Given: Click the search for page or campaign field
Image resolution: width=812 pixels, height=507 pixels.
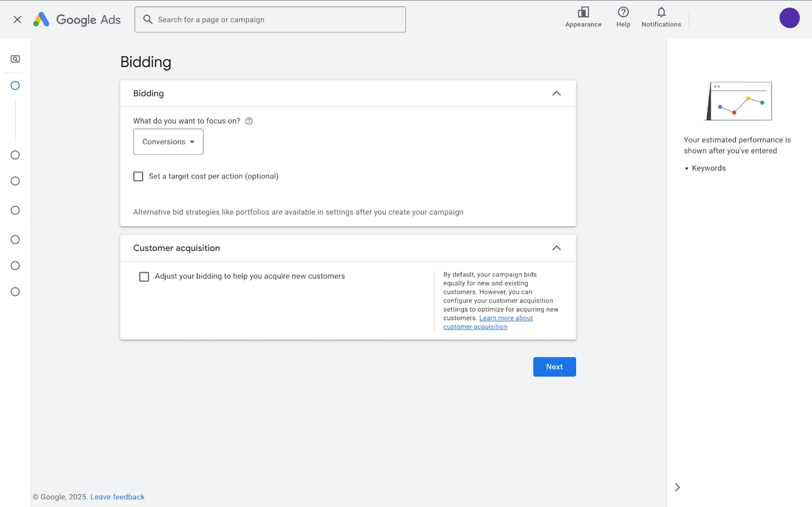Looking at the screenshot, I should click(x=270, y=20).
